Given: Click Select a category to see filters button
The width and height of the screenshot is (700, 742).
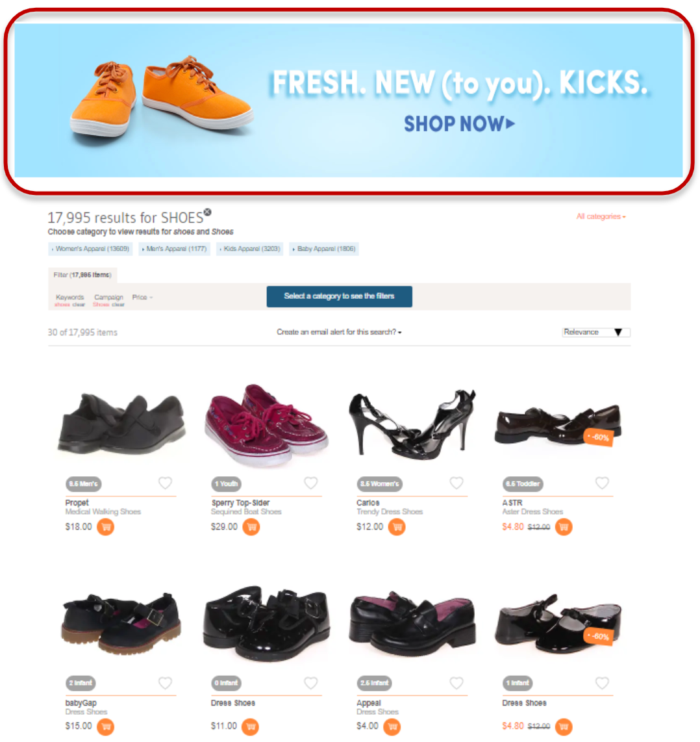Looking at the screenshot, I should 339,296.
